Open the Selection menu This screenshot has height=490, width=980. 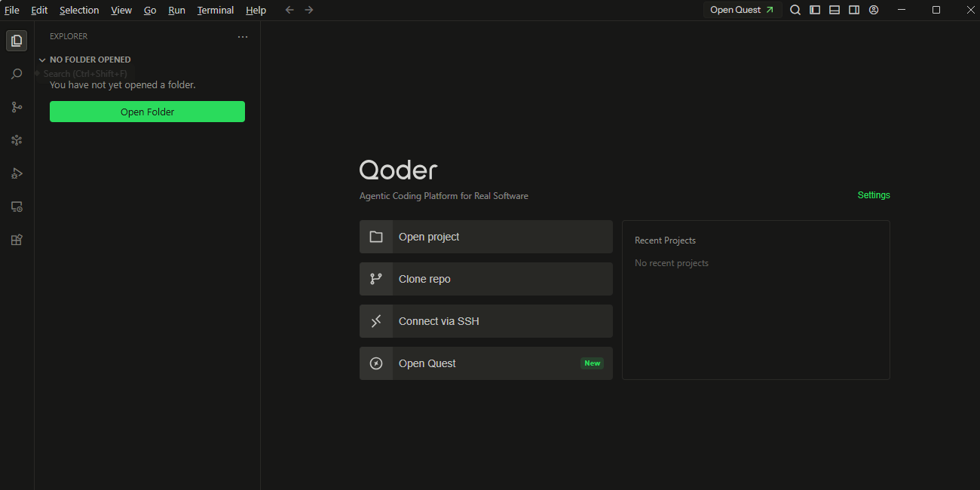point(79,10)
